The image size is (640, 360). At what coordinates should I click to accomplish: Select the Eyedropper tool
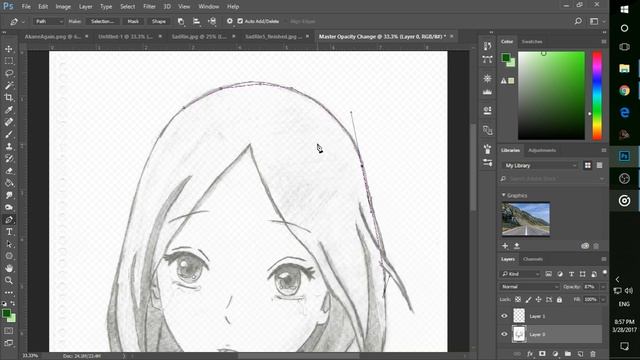(x=9, y=110)
